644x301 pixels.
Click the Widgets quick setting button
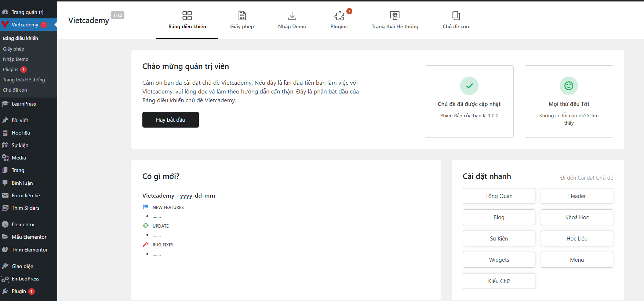click(499, 260)
